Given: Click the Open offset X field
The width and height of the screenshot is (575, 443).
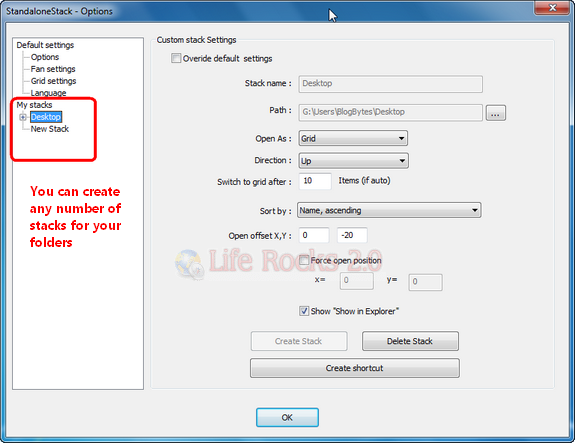Looking at the screenshot, I should point(314,235).
